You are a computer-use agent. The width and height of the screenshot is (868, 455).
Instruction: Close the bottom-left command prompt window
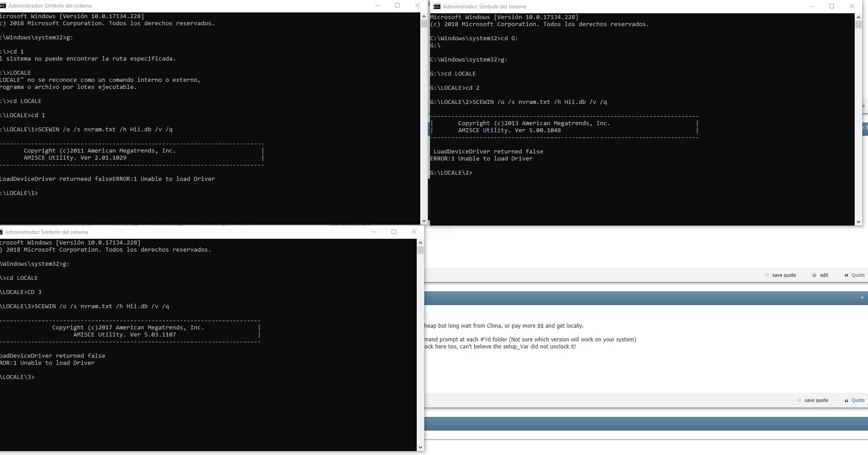click(x=414, y=232)
